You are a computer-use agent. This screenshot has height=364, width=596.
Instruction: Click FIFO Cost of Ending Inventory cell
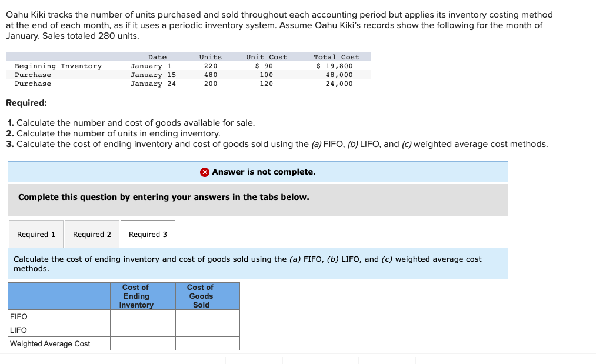[143, 316]
